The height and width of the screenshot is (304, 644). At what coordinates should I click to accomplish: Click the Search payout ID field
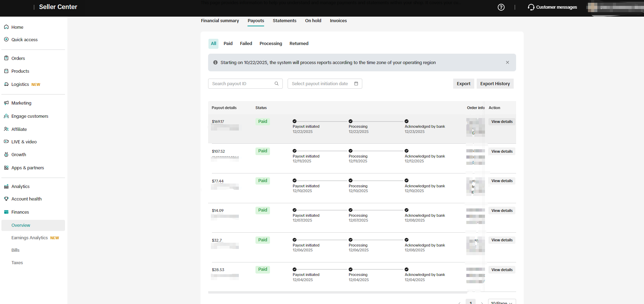click(x=242, y=83)
